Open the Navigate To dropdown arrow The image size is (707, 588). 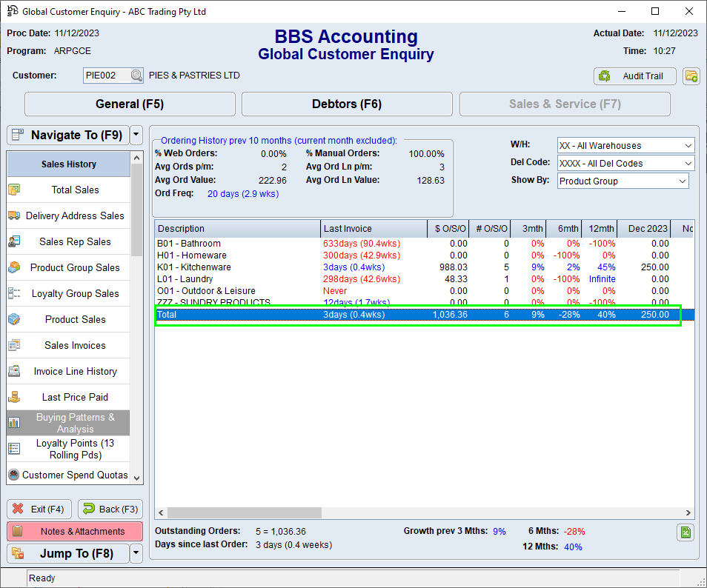(136, 136)
